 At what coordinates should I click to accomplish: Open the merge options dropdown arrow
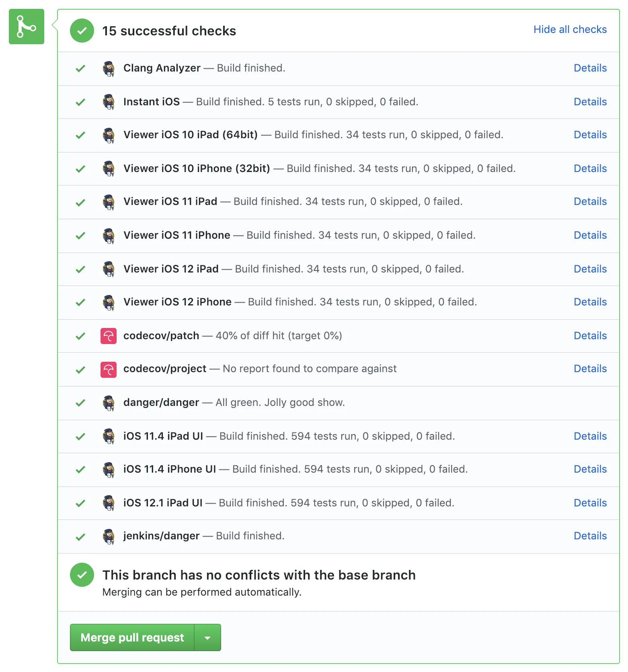click(207, 637)
